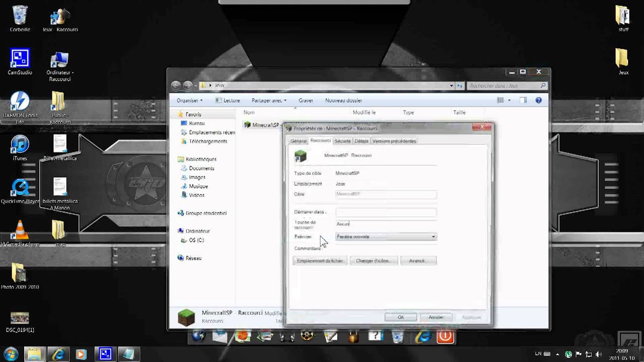
Task: Click Lecture in the Explorer toolbar
Action: click(x=227, y=101)
